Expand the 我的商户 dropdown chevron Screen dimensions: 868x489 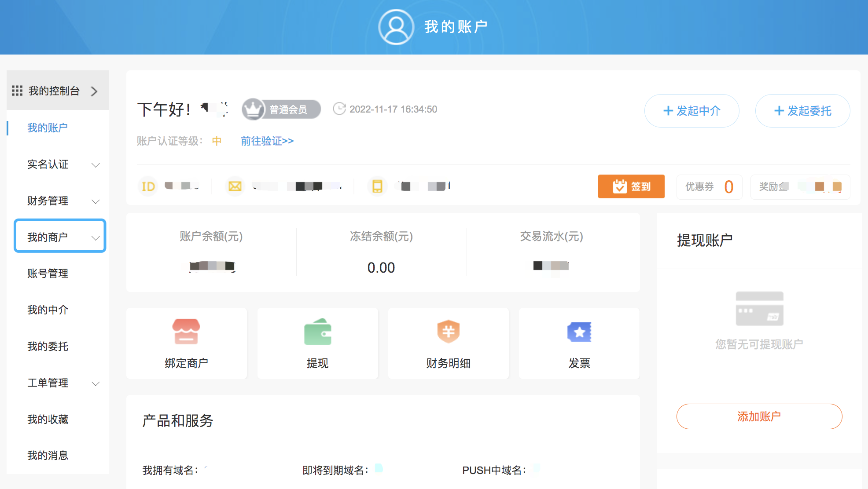(96, 238)
